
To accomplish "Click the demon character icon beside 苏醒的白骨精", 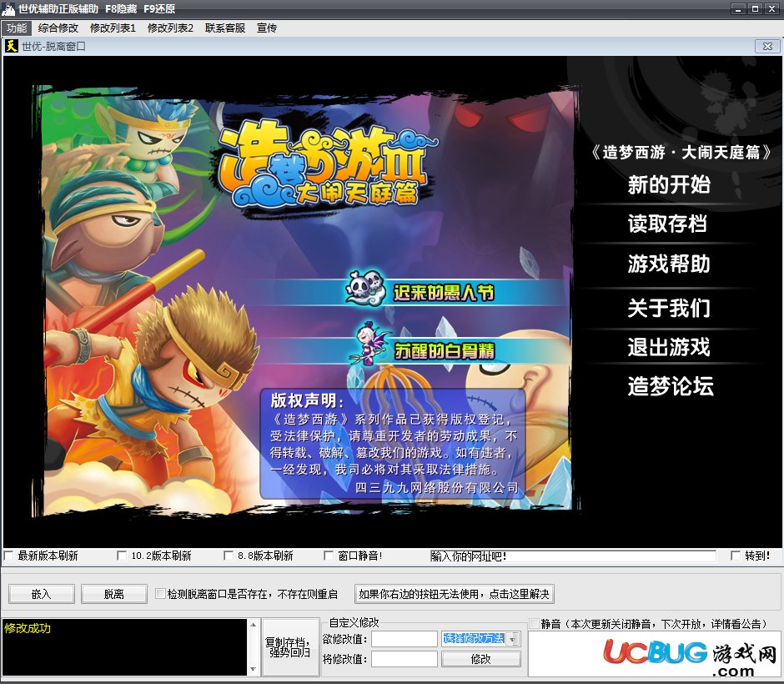I will (371, 344).
